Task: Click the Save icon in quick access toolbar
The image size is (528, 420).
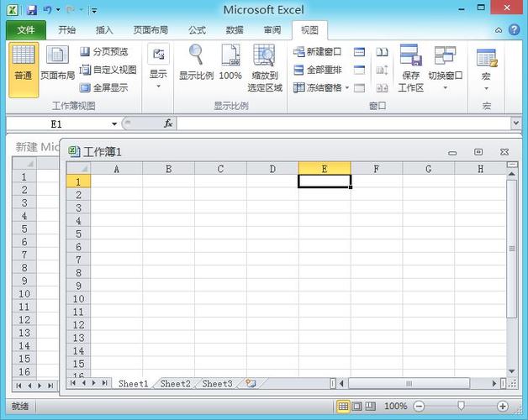Action: click(32, 10)
